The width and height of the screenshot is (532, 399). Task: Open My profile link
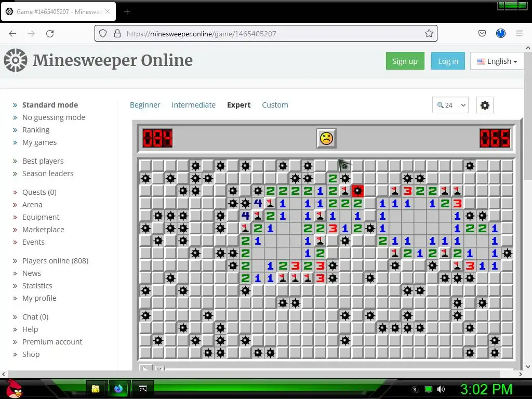(39, 298)
